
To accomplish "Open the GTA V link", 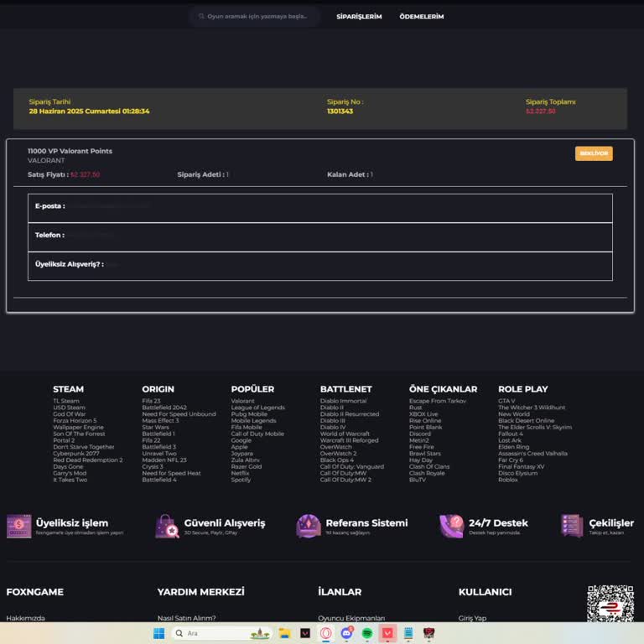I will (506, 401).
